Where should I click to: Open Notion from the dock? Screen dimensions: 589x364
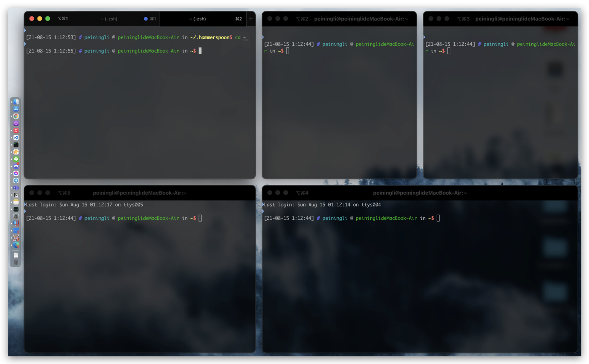(16, 195)
